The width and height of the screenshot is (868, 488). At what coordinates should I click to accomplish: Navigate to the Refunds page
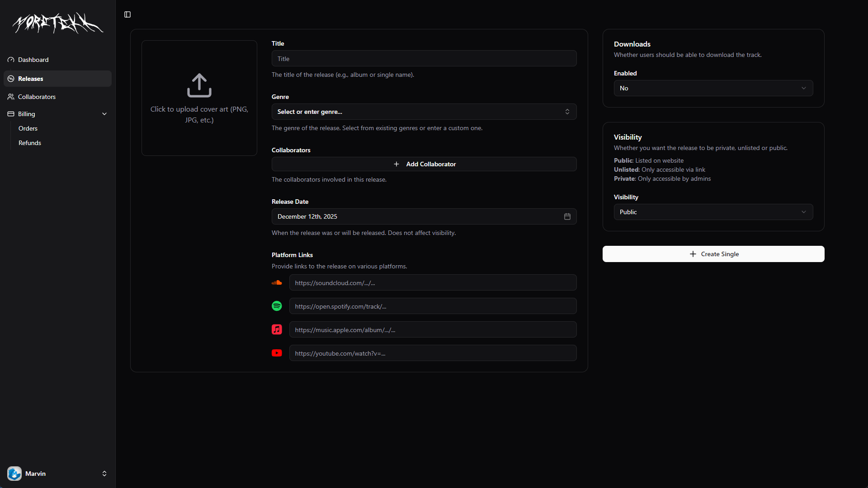(29, 143)
